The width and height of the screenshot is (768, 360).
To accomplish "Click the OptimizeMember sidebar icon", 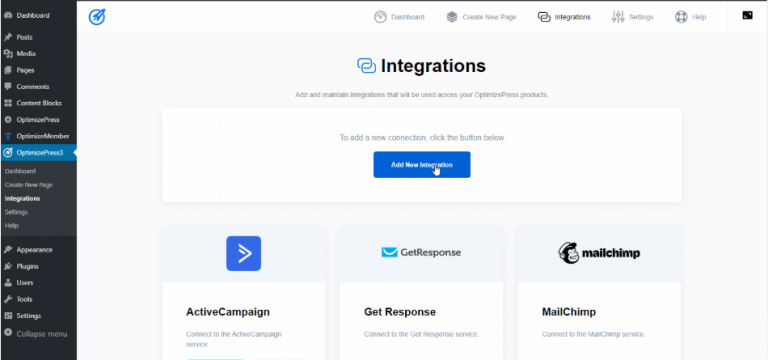I will coord(8,136).
